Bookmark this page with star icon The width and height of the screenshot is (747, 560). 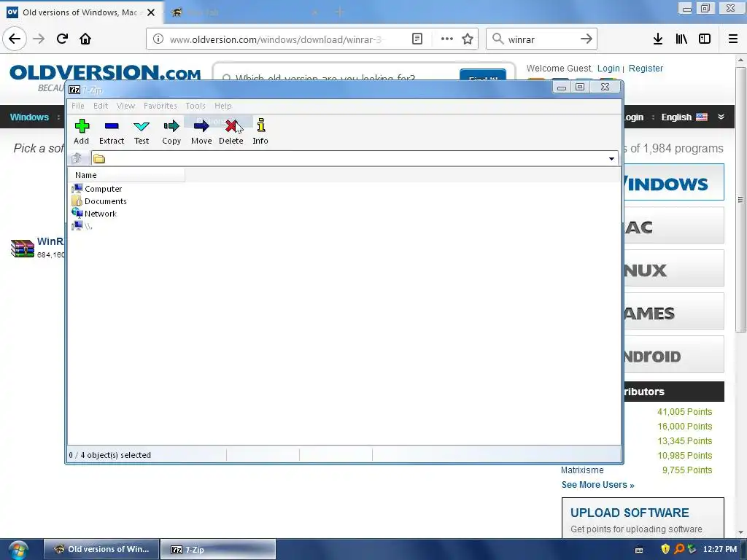(468, 39)
